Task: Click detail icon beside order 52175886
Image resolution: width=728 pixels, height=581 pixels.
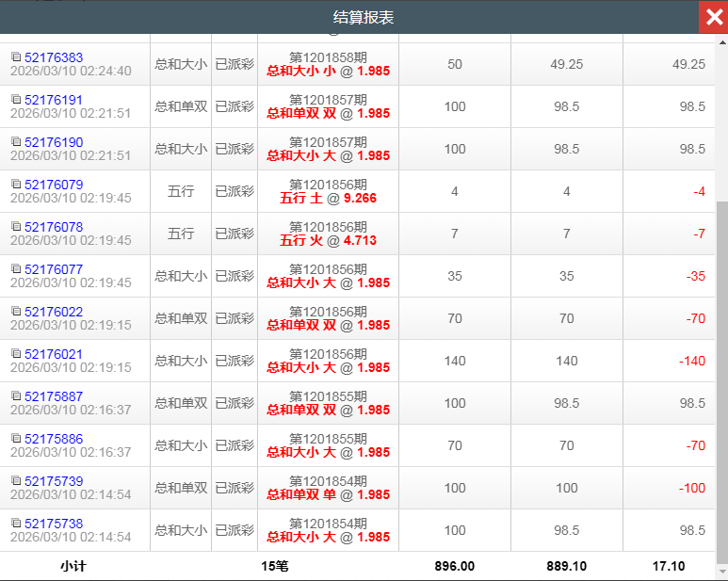Action: pyautogui.click(x=16, y=438)
